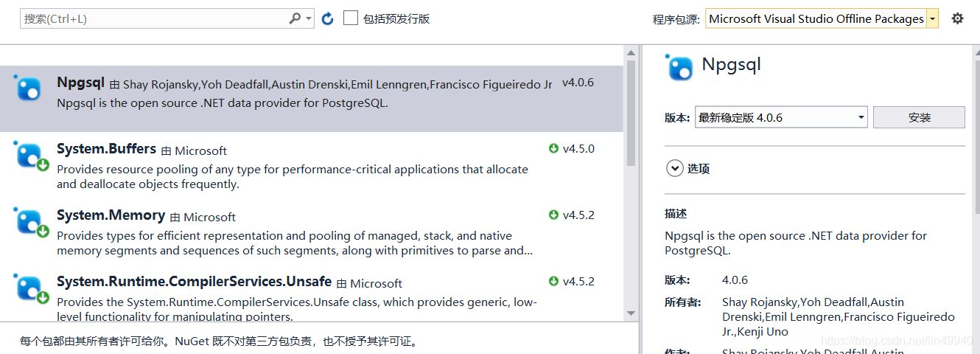The image size is (980, 354).
Task: Click download arrow for System.Memory v4.5.2
Action: 553,215
